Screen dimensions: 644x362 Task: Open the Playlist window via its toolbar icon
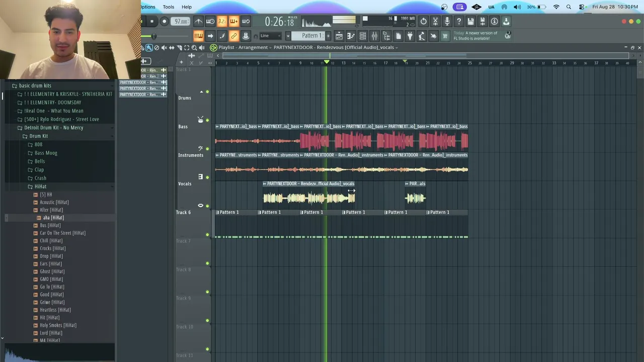(x=339, y=36)
